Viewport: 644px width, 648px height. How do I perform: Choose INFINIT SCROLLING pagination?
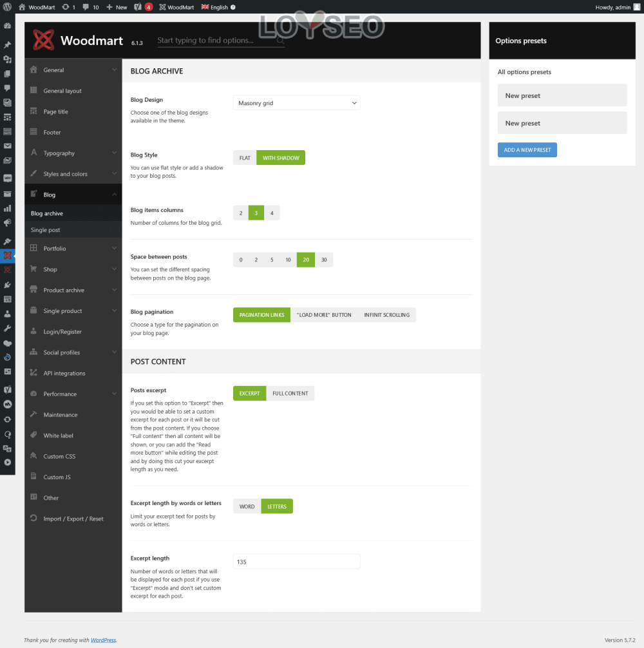pos(386,315)
